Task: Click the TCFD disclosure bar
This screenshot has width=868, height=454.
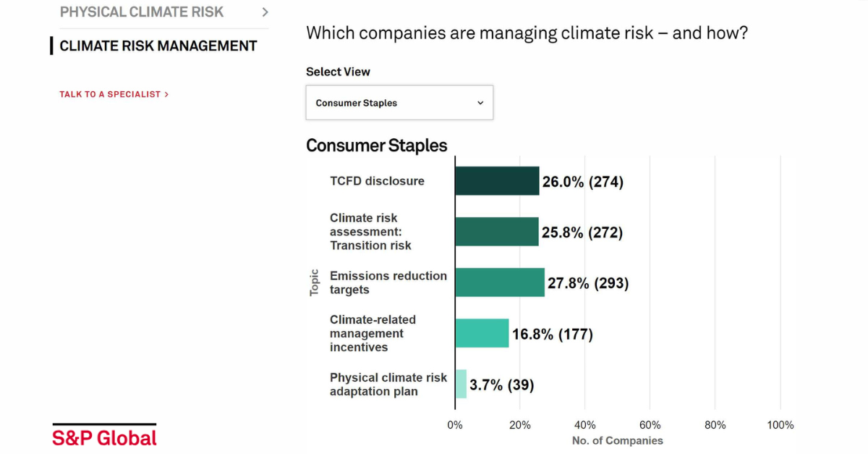Action: tap(497, 181)
